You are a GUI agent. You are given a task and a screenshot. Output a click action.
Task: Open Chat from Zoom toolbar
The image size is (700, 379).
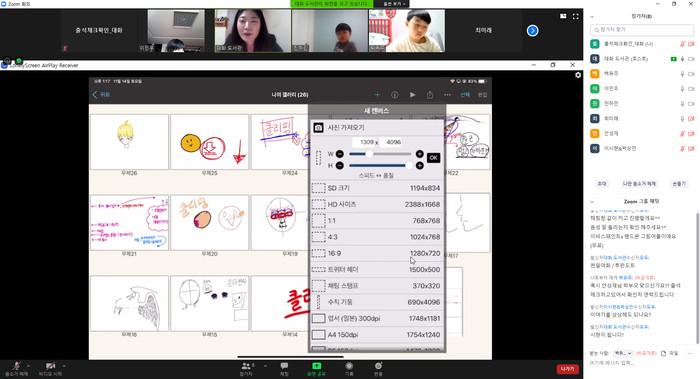point(284,368)
